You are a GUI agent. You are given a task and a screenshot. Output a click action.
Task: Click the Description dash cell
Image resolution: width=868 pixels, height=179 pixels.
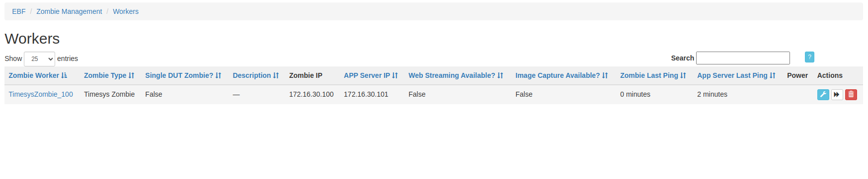click(x=236, y=95)
